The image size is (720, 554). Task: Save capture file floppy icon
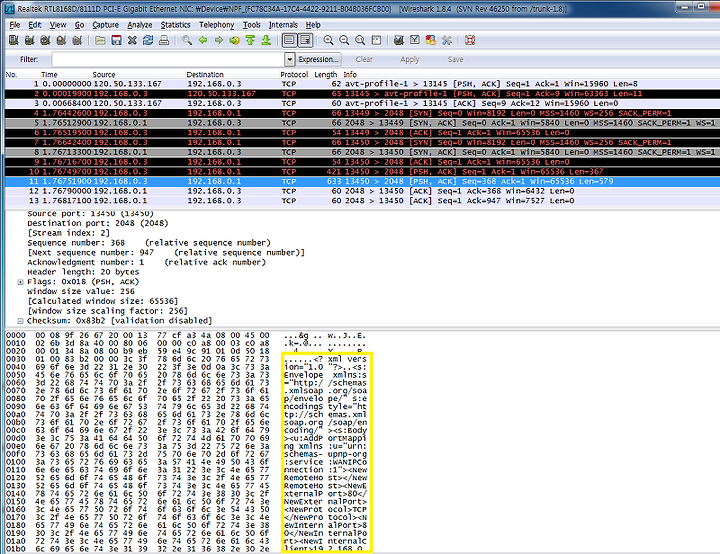116,40
